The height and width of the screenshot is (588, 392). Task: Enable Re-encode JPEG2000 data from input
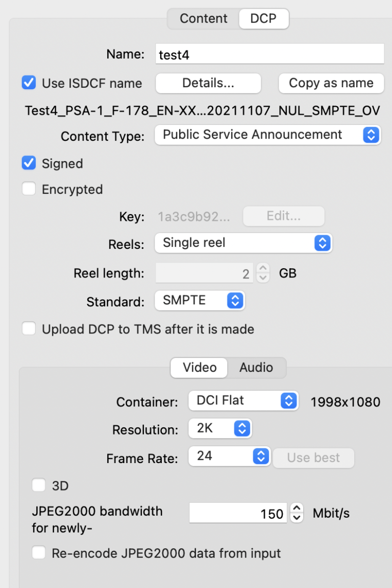click(39, 553)
